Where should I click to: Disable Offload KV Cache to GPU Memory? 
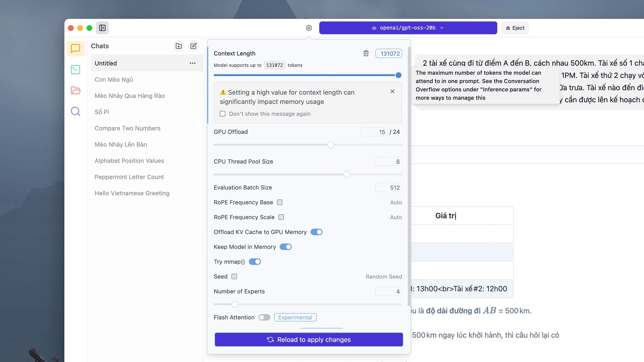(x=316, y=232)
